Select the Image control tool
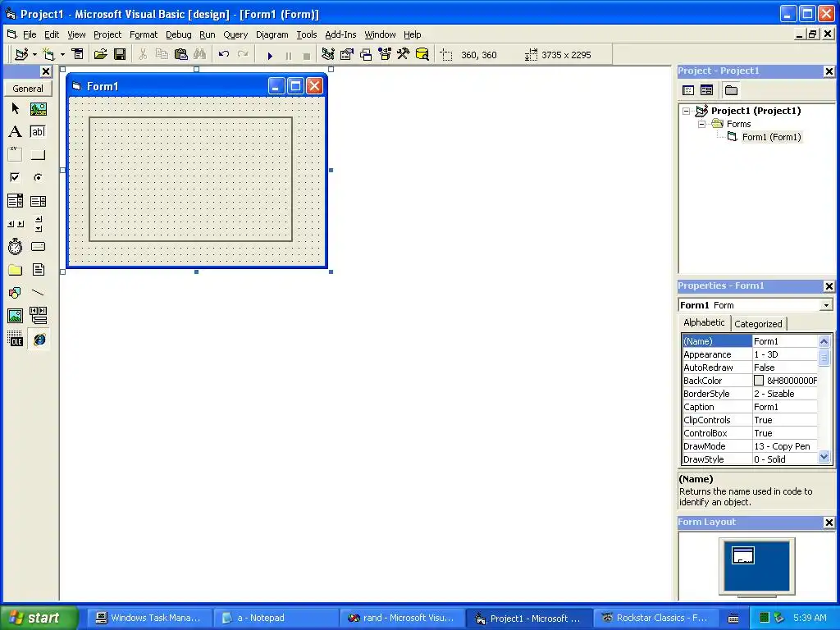Image resolution: width=840 pixels, height=630 pixels. (15, 316)
